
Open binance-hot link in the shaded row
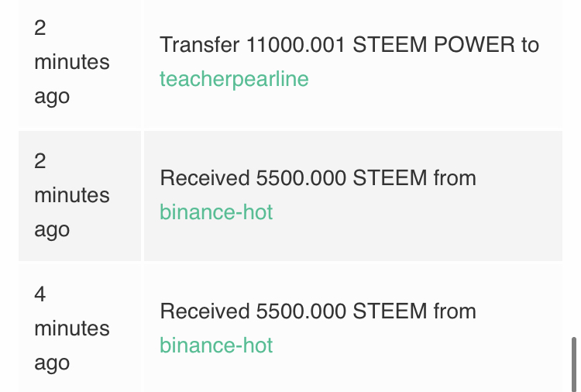216,212
